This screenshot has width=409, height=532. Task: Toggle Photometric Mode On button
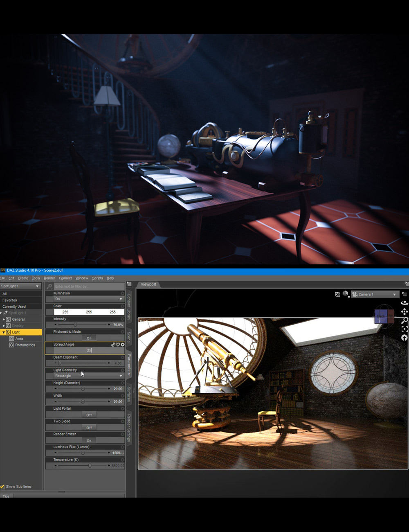pos(89,338)
